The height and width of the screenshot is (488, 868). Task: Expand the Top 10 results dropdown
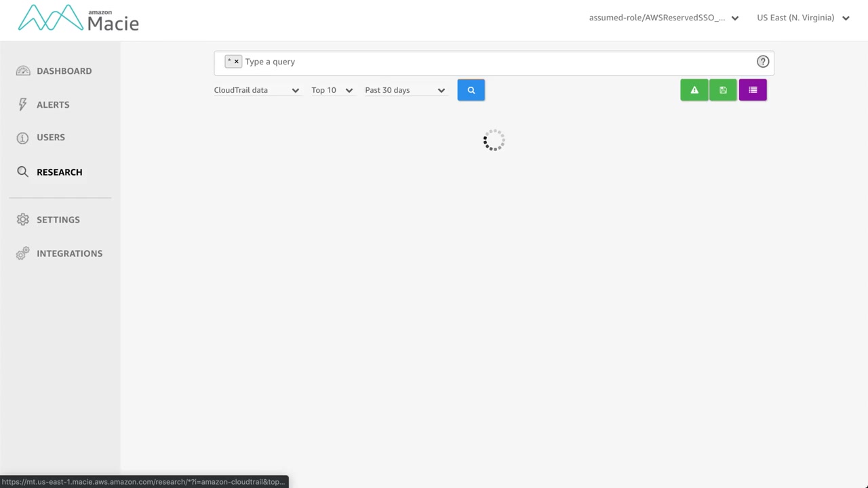tap(332, 90)
